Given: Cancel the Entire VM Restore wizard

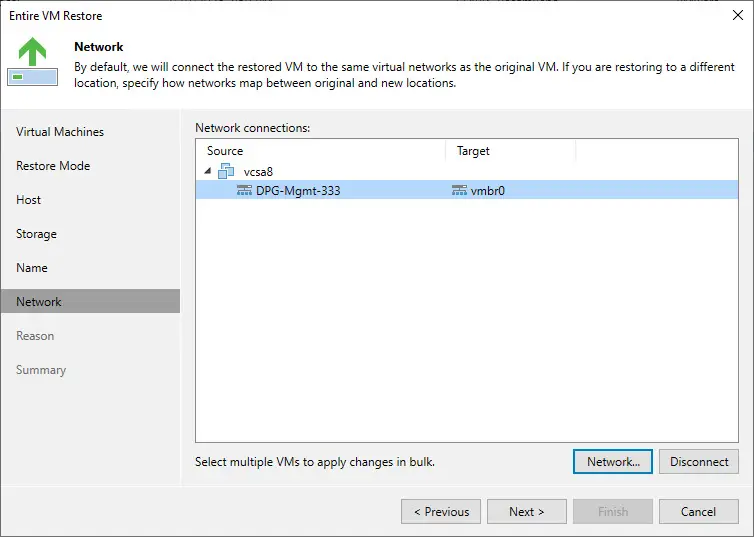Looking at the screenshot, I should pos(698,512).
